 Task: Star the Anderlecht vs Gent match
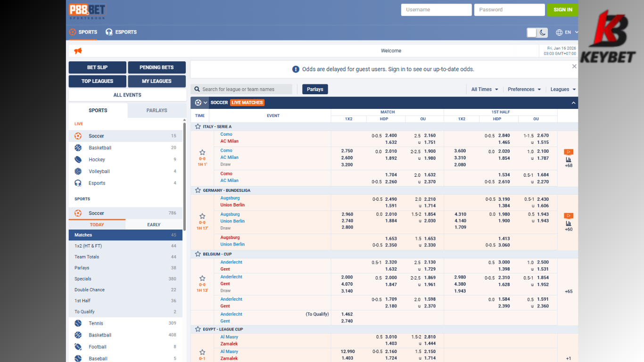click(202, 279)
